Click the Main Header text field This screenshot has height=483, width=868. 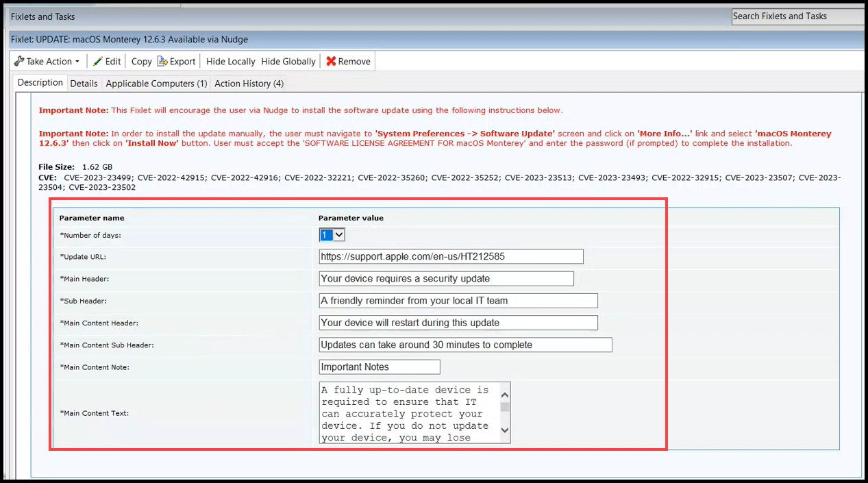pyautogui.click(x=447, y=279)
